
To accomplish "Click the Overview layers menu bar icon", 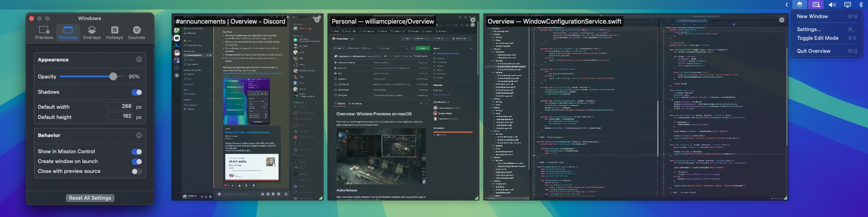I will [x=799, y=5].
